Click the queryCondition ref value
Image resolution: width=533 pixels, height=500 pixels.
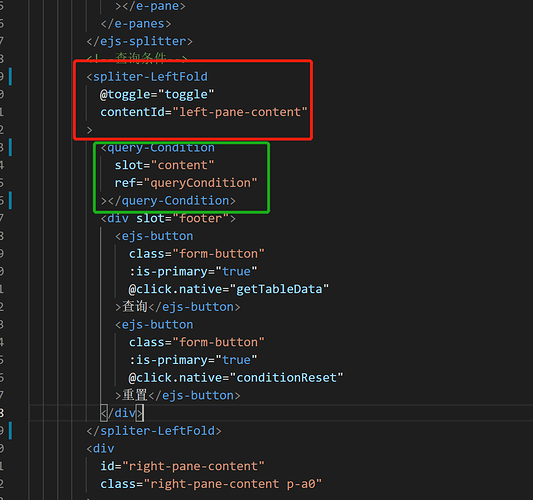[200, 183]
